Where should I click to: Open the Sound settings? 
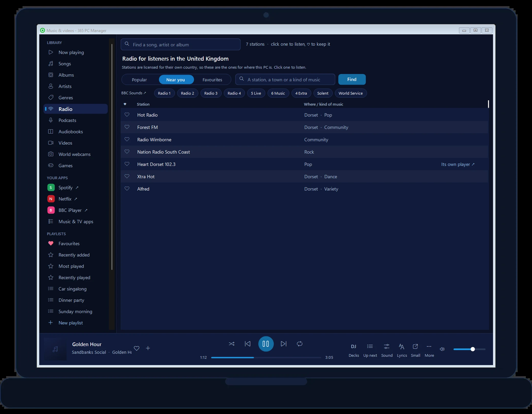coord(387,350)
